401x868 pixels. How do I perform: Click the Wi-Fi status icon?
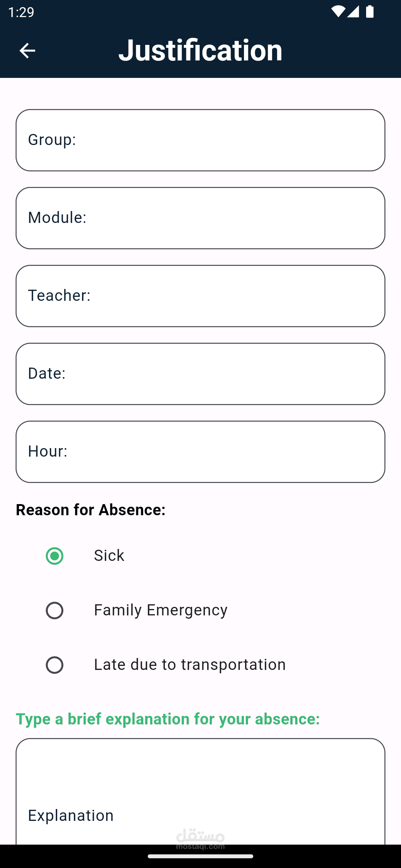click(x=338, y=12)
